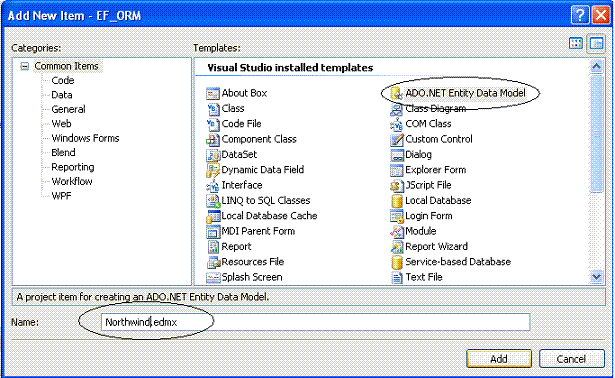The image size is (615, 378).
Task: Select the ADO.NET Entity Data Model icon
Action: click(396, 93)
